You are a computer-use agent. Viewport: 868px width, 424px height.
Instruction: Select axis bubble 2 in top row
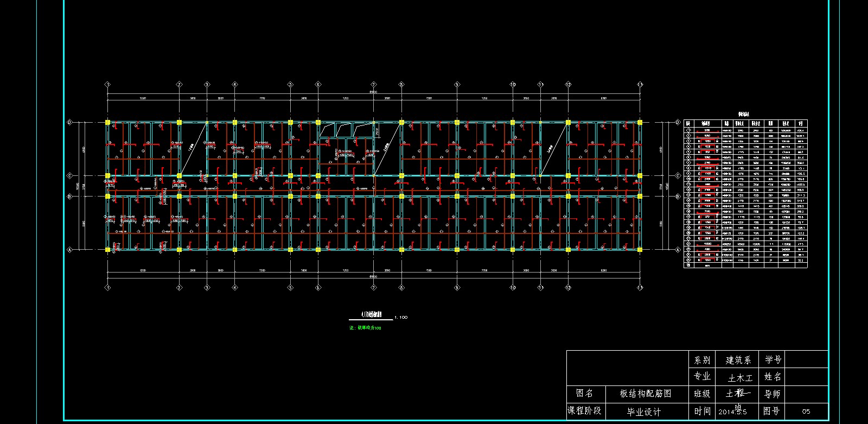179,85
